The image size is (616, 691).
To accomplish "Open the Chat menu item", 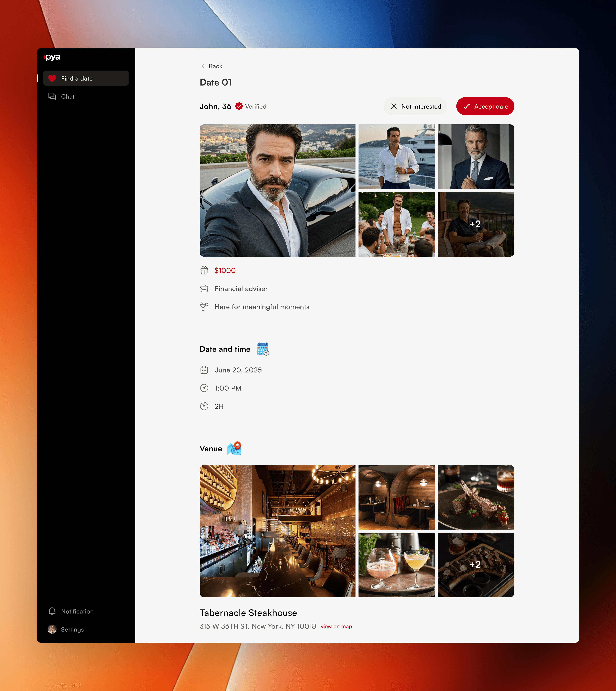I will (68, 96).
